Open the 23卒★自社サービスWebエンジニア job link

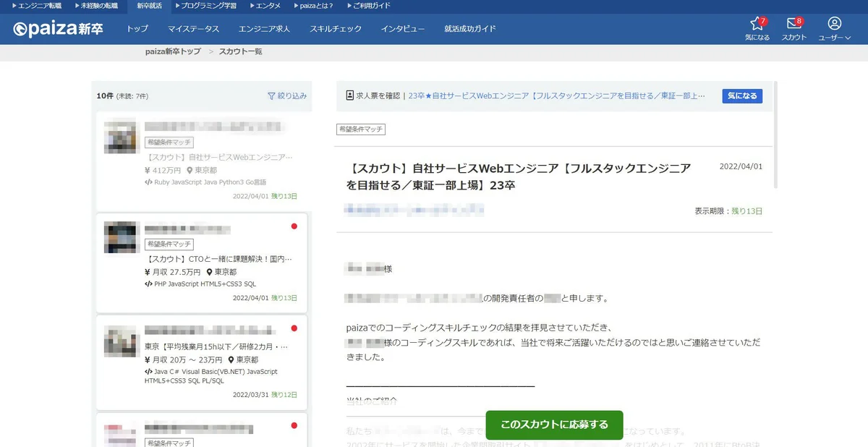click(x=557, y=95)
